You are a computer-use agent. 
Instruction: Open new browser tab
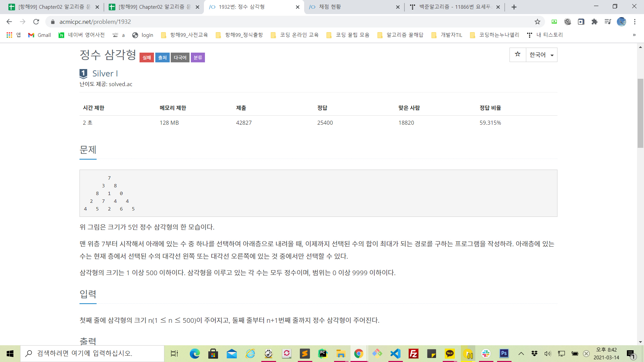tap(514, 7)
